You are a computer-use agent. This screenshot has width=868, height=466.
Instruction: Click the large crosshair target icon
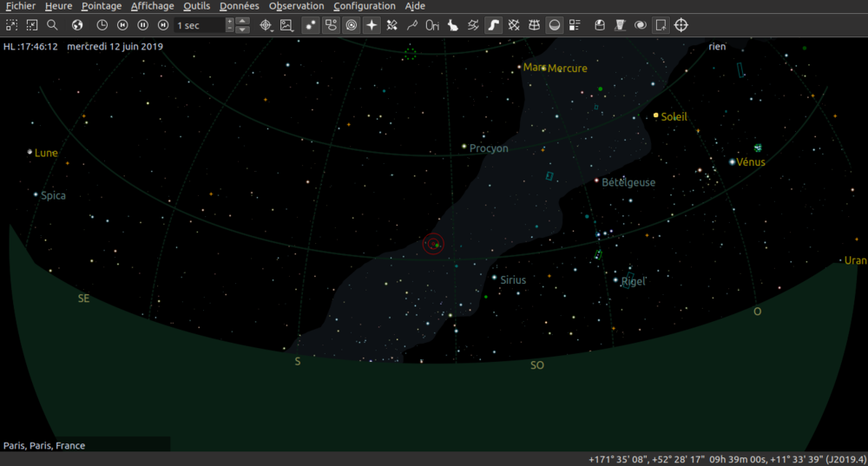point(681,25)
